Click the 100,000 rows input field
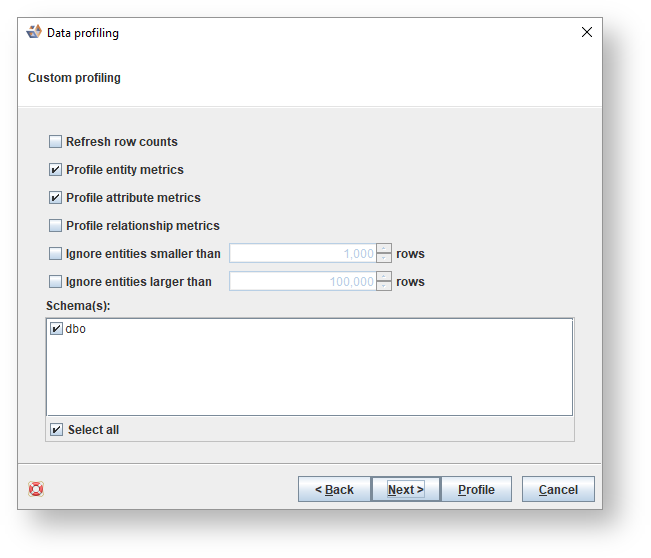This screenshot has width=651, height=558. (x=302, y=282)
